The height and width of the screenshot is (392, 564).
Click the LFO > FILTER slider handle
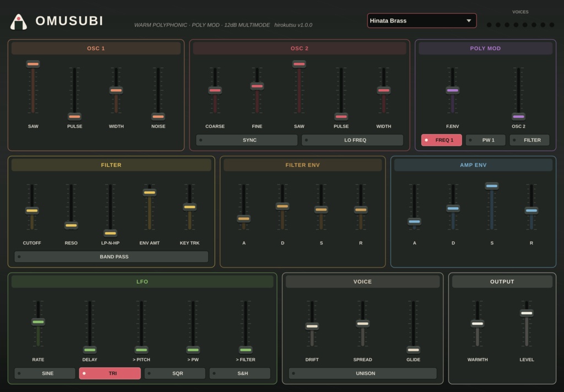(246, 350)
